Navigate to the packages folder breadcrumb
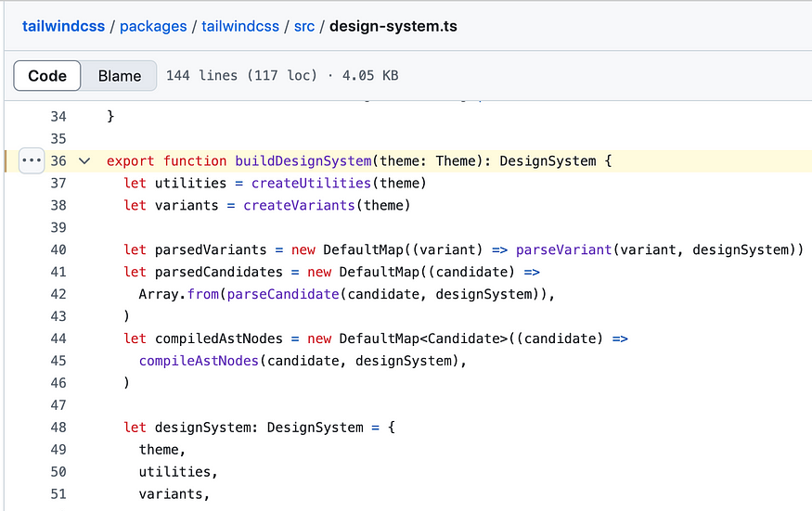 click(153, 26)
